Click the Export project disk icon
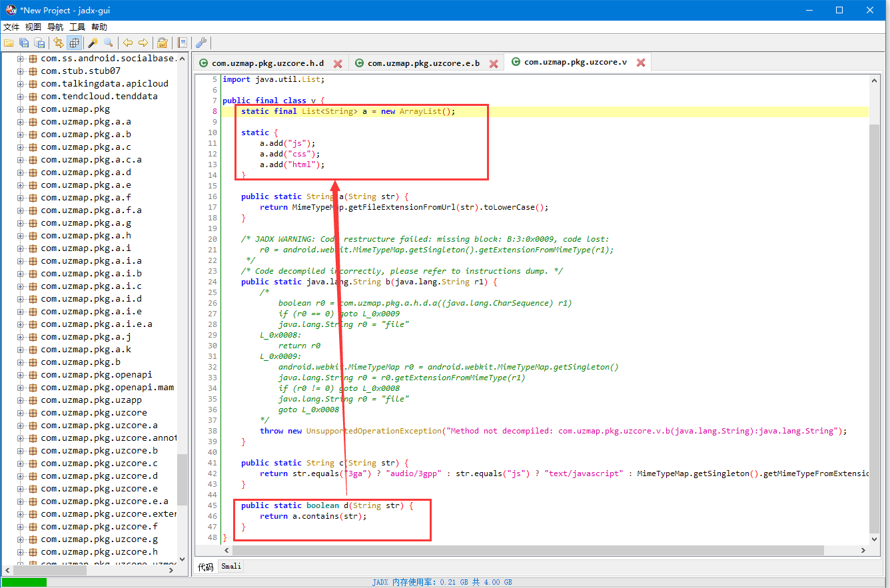890x588 pixels. click(39, 43)
